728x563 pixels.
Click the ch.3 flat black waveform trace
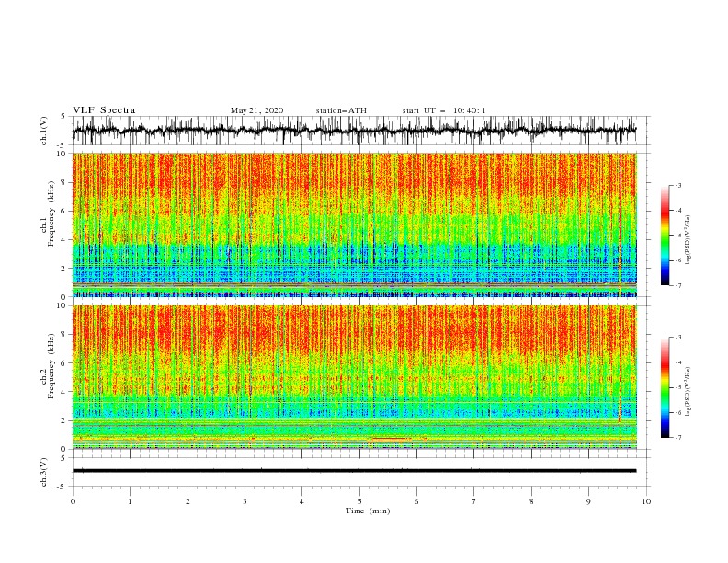click(354, 471)
